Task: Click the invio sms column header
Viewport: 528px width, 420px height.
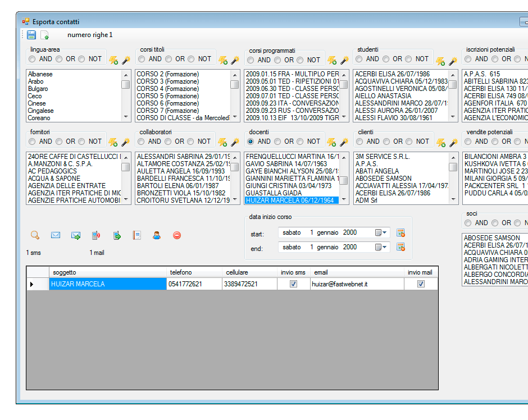Action: (294, 272)
